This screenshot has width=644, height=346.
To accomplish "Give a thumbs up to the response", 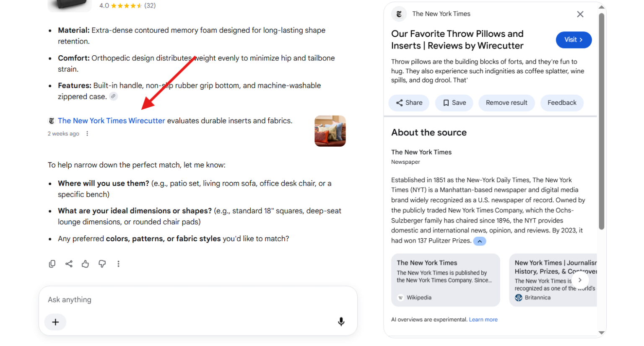I will [86, 264].
